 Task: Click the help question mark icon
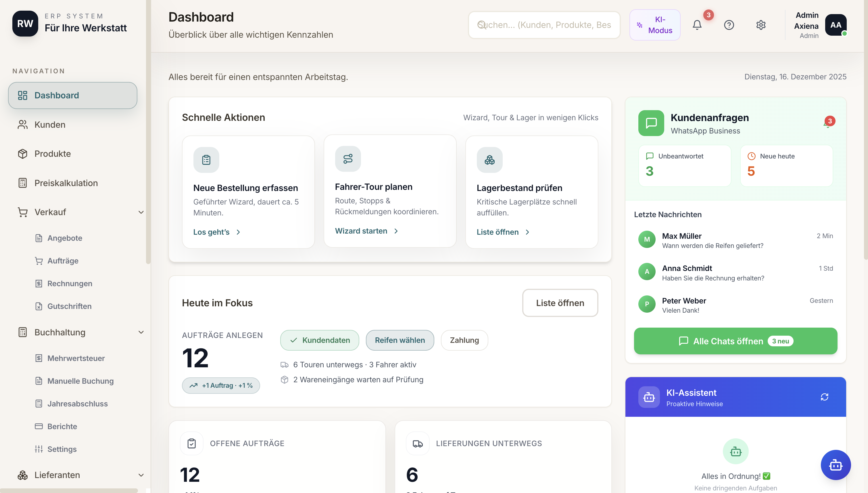[729, 25]
